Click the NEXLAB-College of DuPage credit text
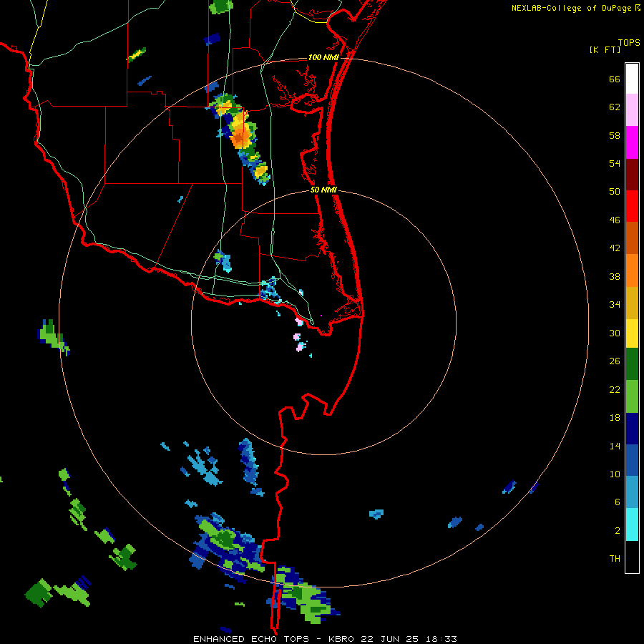Viewport: 644px width, 644px height. tap(575, 8)
